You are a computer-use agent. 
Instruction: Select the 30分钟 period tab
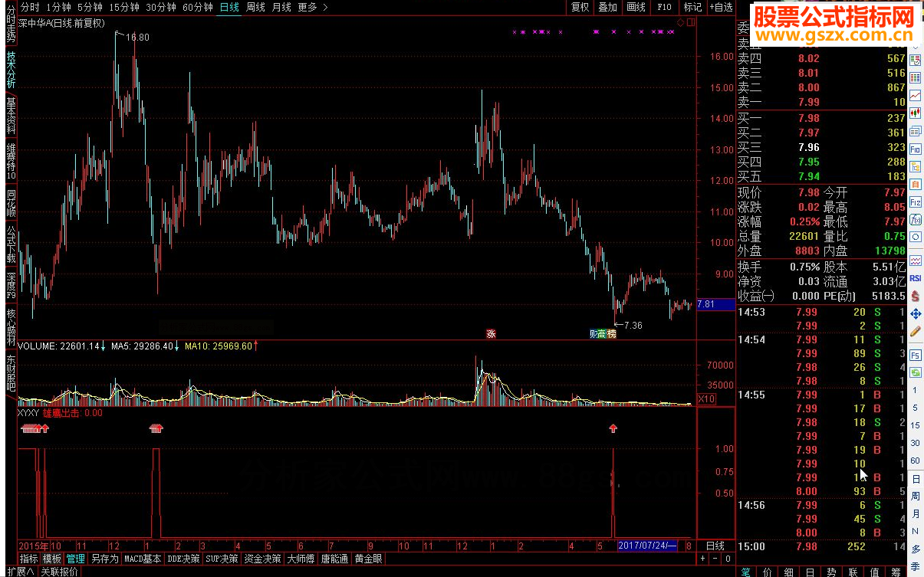coord(160,7)
